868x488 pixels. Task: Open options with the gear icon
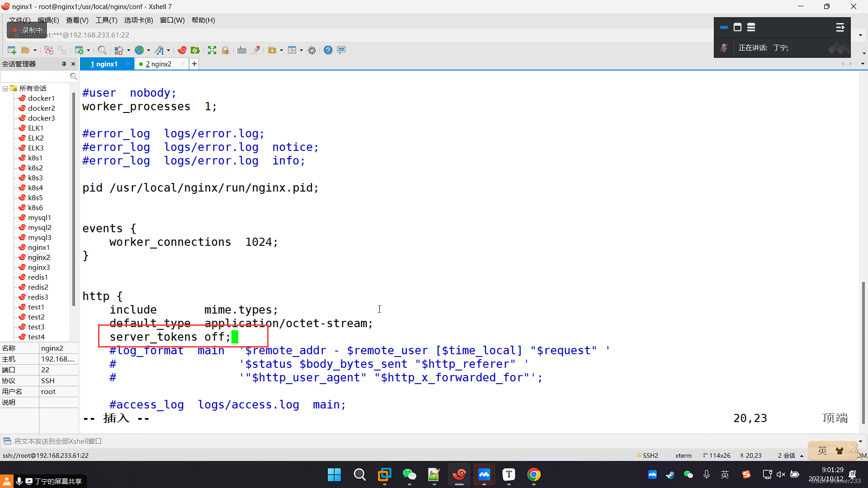point(312,50)
